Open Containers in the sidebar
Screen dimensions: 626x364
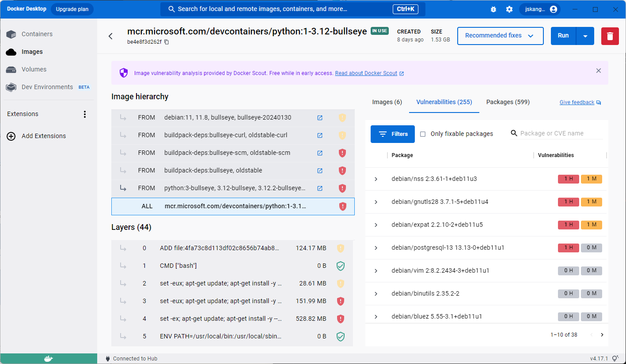[49, 34]
